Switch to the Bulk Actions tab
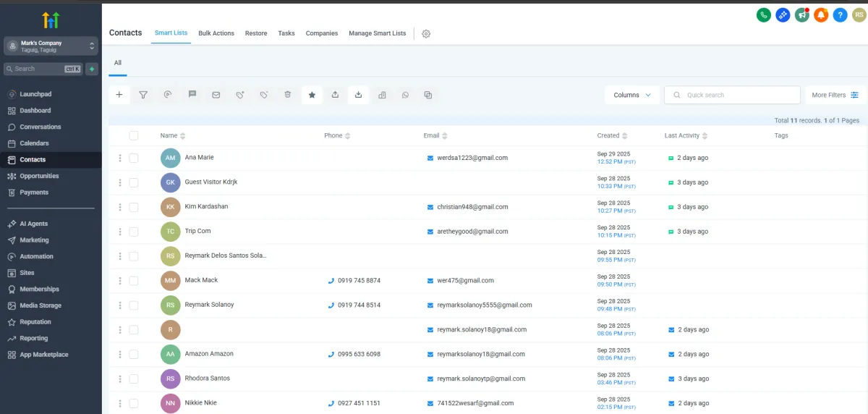 216,33
